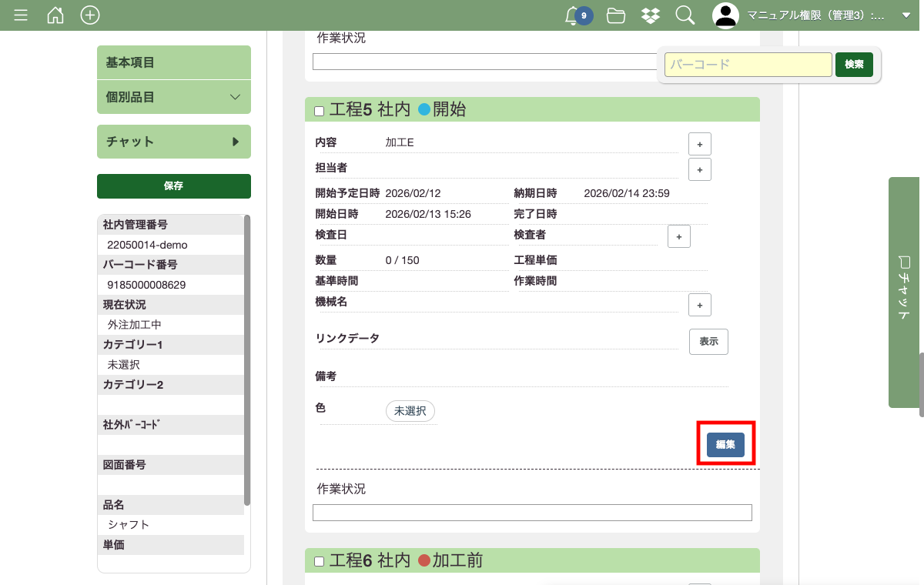Expand the 個別品目 section
Screen dimensions: 924x585
pyautogui.click(x=174, y=97)
